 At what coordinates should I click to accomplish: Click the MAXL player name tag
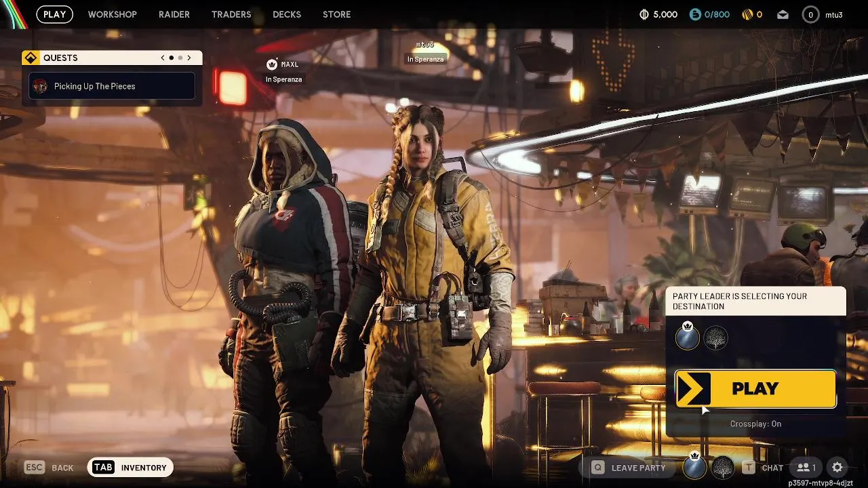[290, 64]
